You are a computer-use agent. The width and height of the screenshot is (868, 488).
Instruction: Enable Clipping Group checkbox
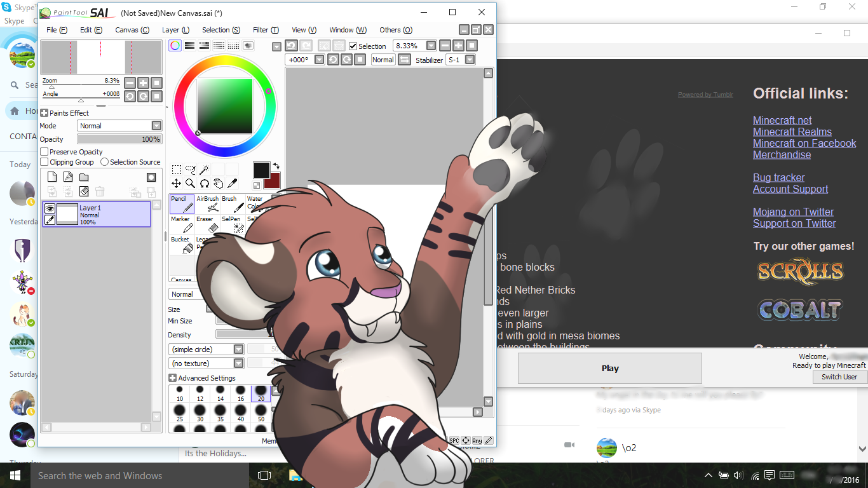point(44,162)
